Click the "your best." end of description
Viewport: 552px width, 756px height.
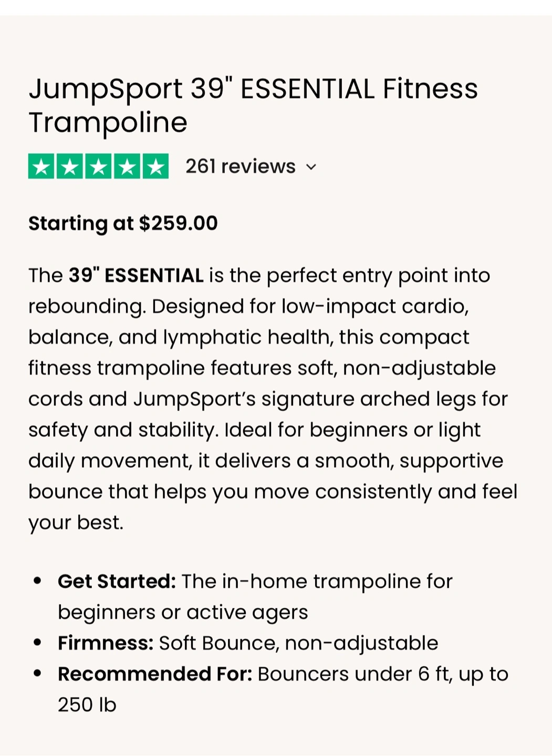tap(76, 522)
